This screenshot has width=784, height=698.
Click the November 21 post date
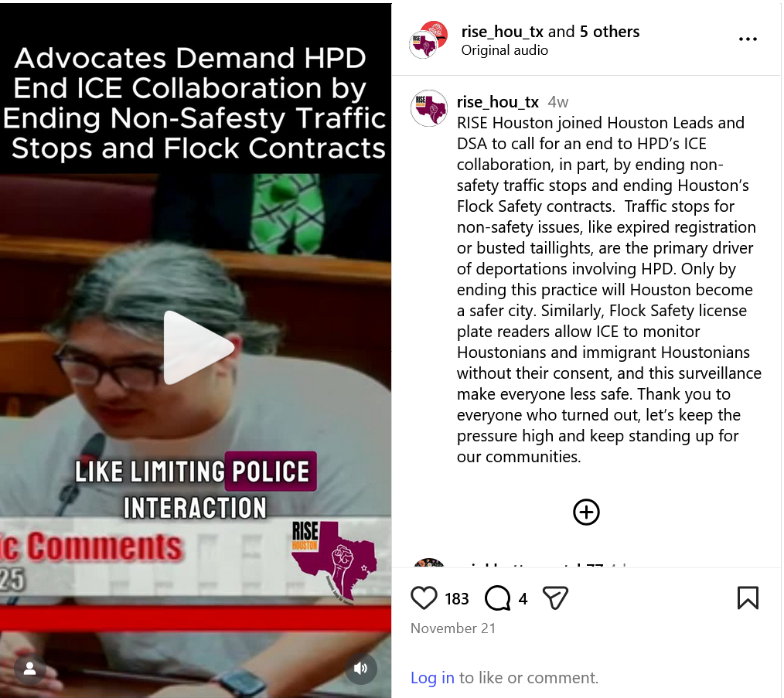click(453, 628)
